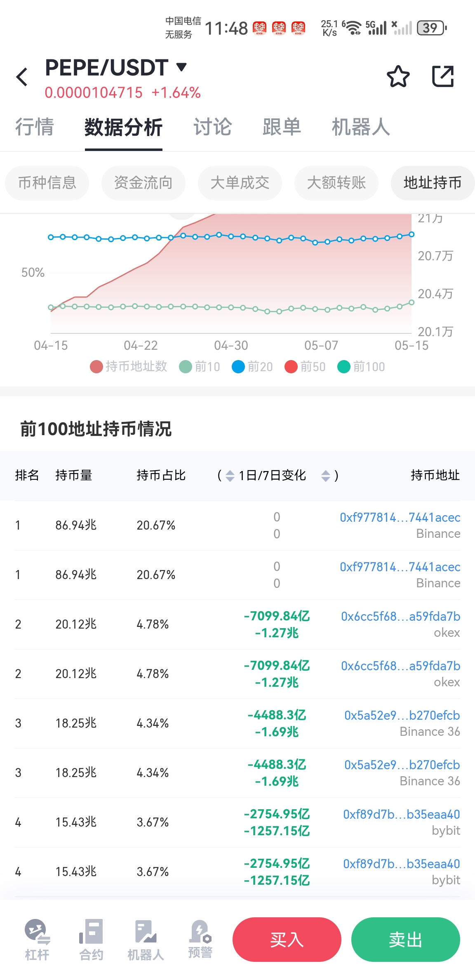This screenshot has width=475, height=980.
Task: Toggle 持币地址数 legend series
Action: click(129, 366)
